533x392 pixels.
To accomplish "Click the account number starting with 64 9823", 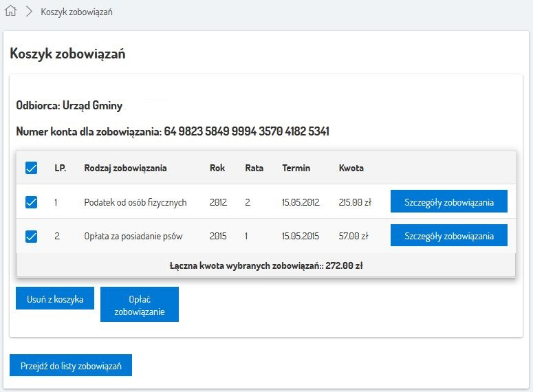I will coord(246,131).
